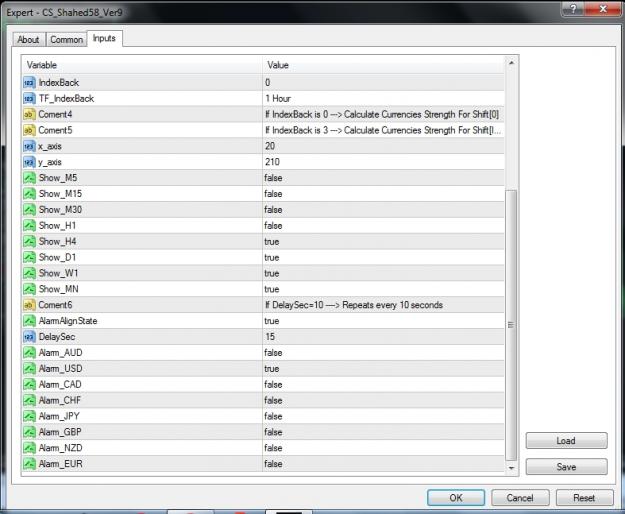Click the bool icon beside Alarm_CAD
The image size is (625, 514).
[x=29, y=385]
